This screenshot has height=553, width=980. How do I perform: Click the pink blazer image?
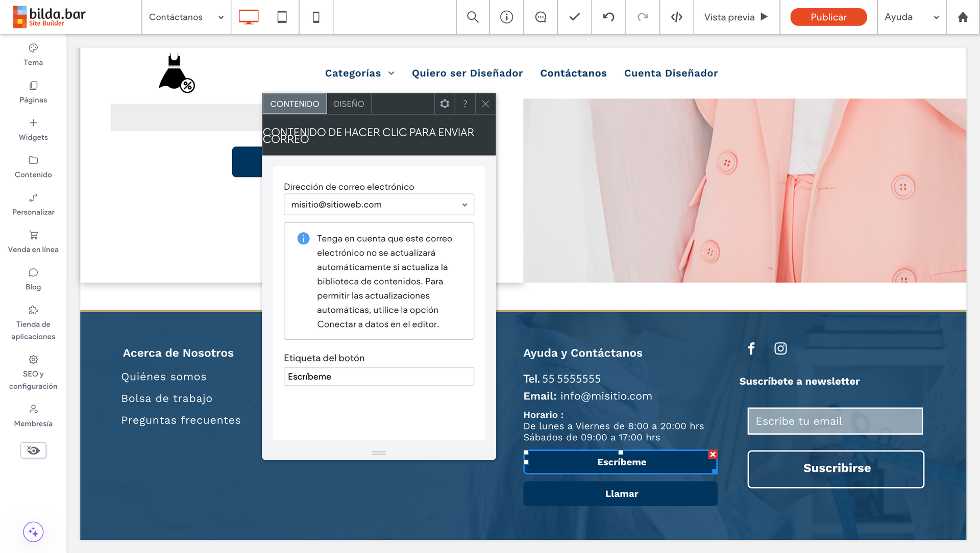745,190
